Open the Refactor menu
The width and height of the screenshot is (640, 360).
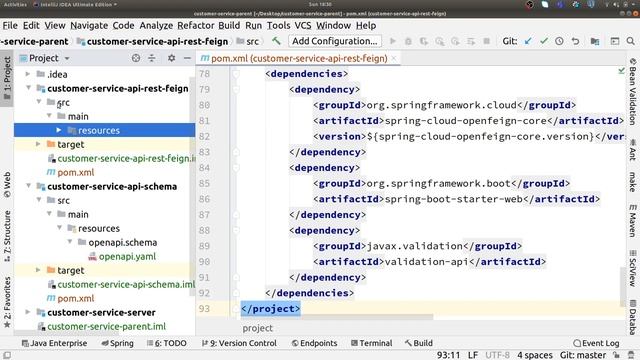tap(196, 25)
